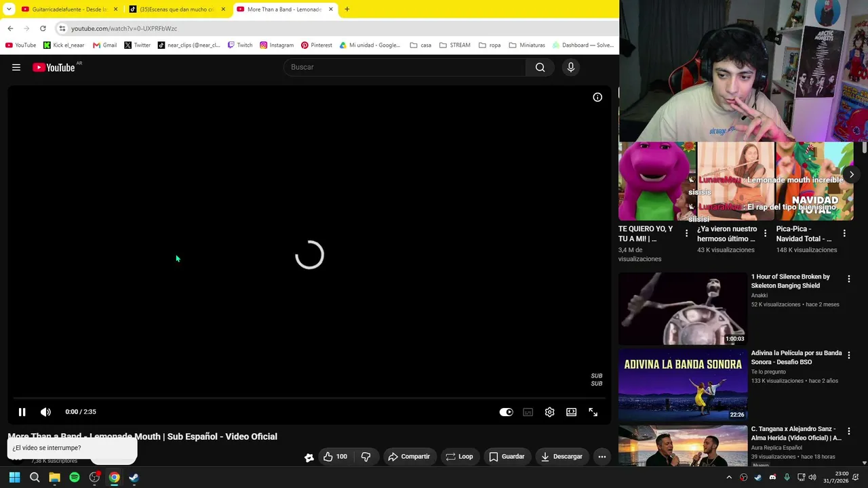Go back to the previous page
The image size is (868, 488).
pos(10,28)
